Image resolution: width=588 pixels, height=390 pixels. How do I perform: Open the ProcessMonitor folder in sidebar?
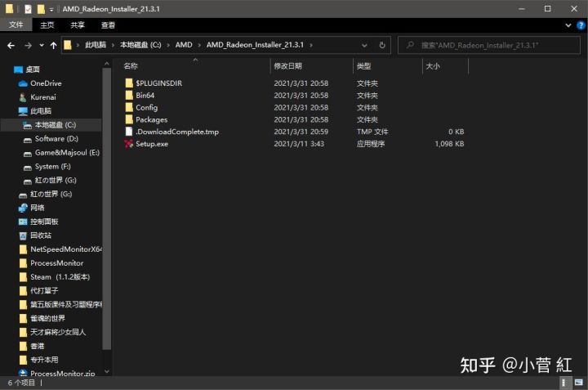tap(56, 263)
